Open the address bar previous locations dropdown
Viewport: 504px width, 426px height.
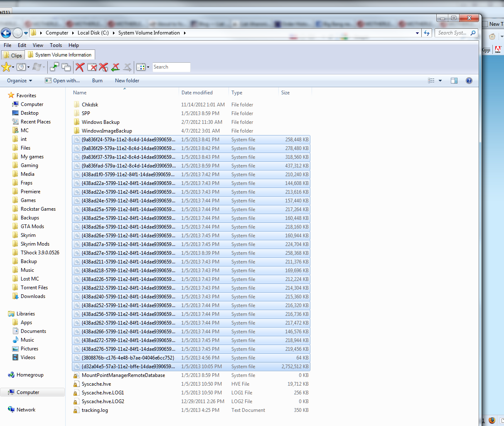coord(418,33)
